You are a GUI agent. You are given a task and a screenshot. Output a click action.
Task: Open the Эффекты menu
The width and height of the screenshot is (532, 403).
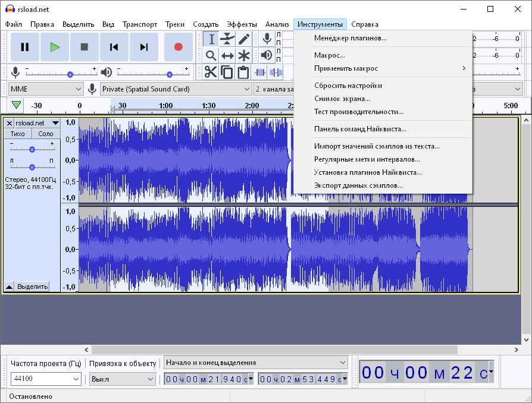242,24
